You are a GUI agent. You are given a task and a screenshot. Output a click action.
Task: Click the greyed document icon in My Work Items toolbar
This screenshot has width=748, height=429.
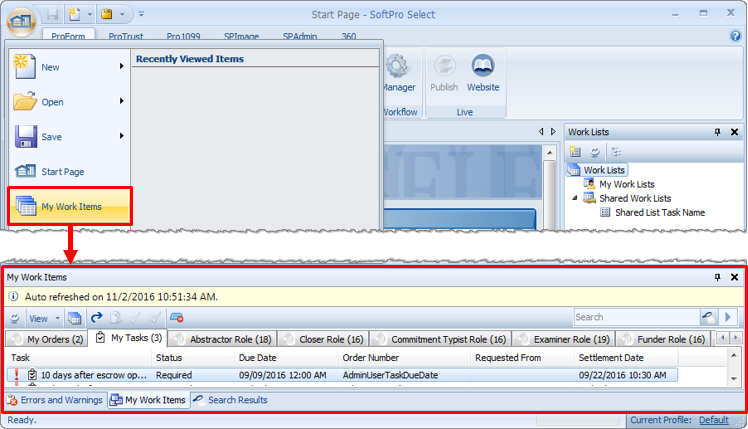(116, 317)
